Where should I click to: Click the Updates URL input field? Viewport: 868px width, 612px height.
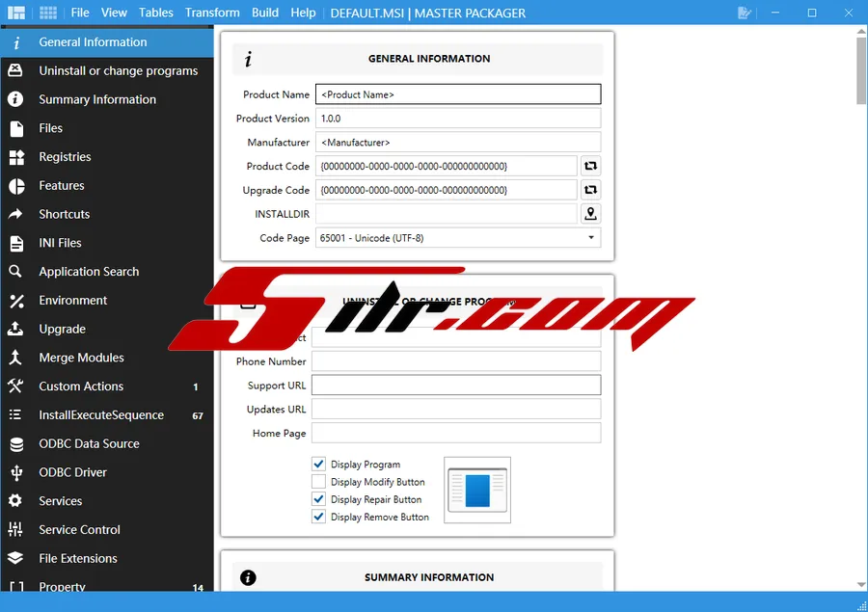coord(456,409)
